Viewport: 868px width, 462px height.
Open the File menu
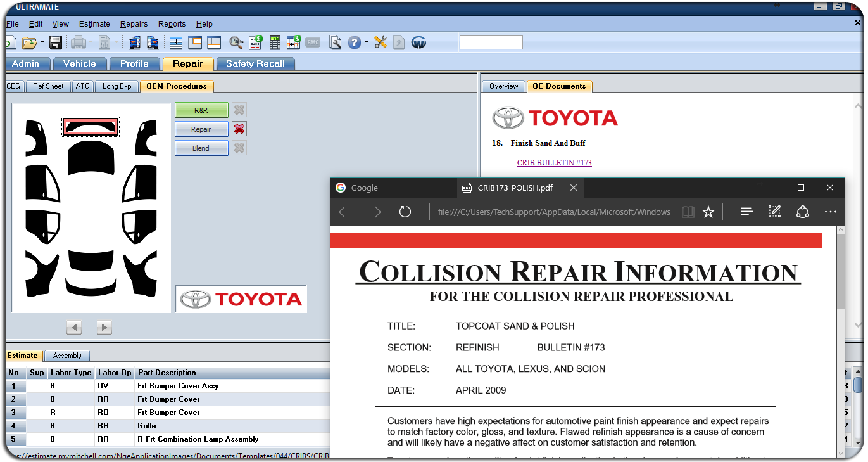tap(12, 24)
